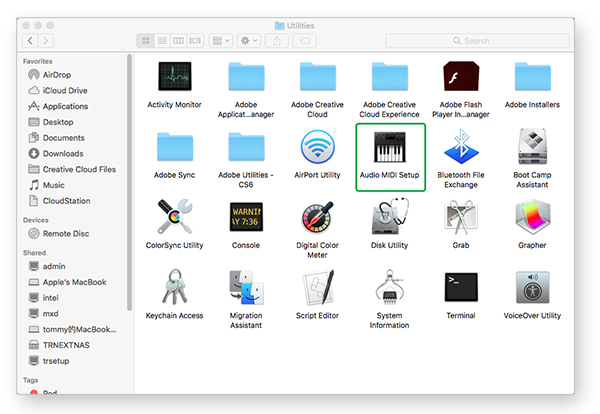Open the Adobe Sync folder

175,147
